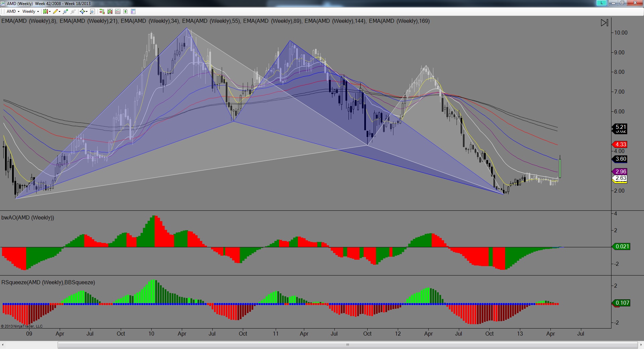This screenshot has height=349, width=644.
Task: Click the 13 year label on time axis
Action: tap(520, 334)
